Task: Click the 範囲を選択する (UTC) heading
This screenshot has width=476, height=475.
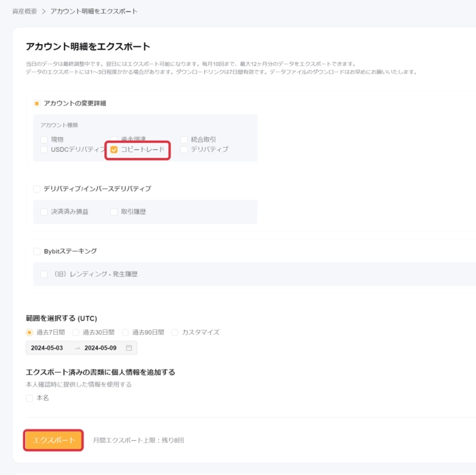Action: click(x=61, y=318)
